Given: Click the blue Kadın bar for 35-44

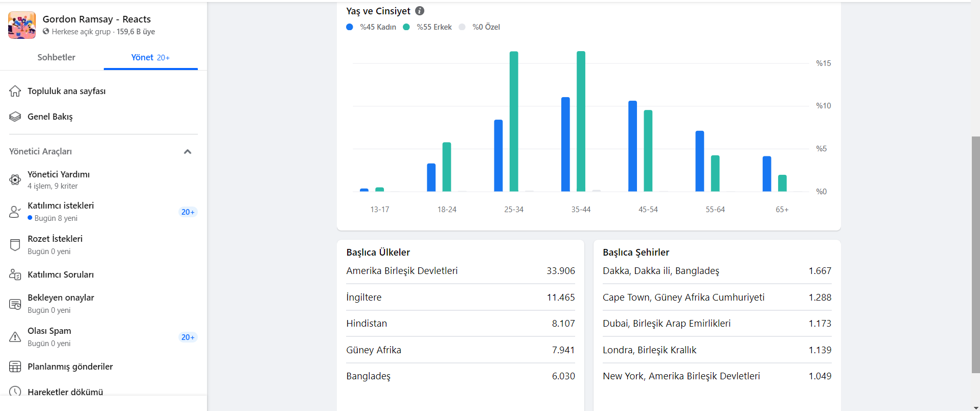Looking at the screenshot, I should click(x=565, y=144).
